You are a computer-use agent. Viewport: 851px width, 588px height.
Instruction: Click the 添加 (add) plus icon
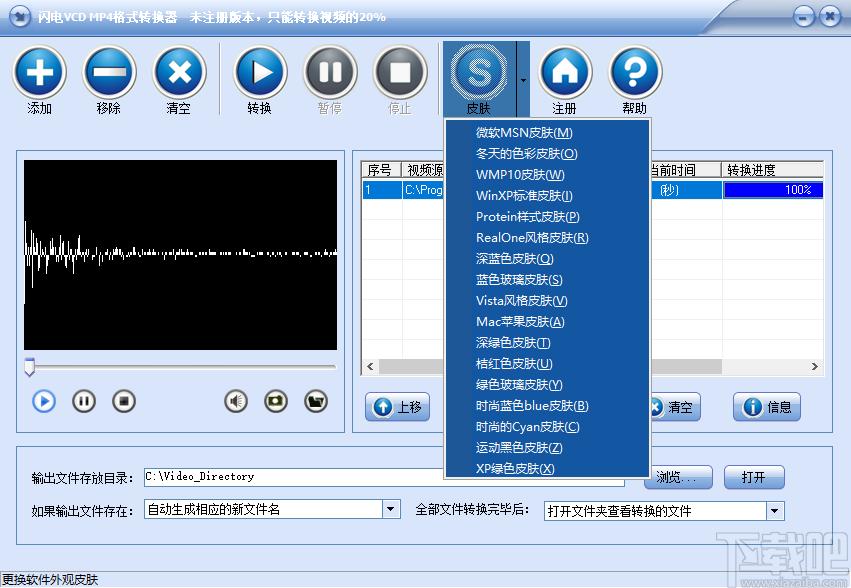point(40,72)
